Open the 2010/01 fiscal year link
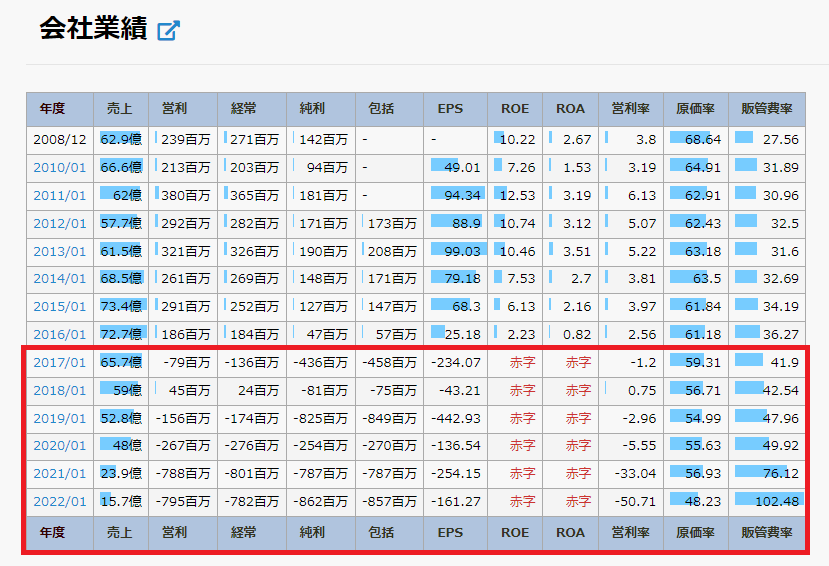Image resolution: width=829 pixels, height=566 pixels. pyautogui.click(x=59, y=168)
